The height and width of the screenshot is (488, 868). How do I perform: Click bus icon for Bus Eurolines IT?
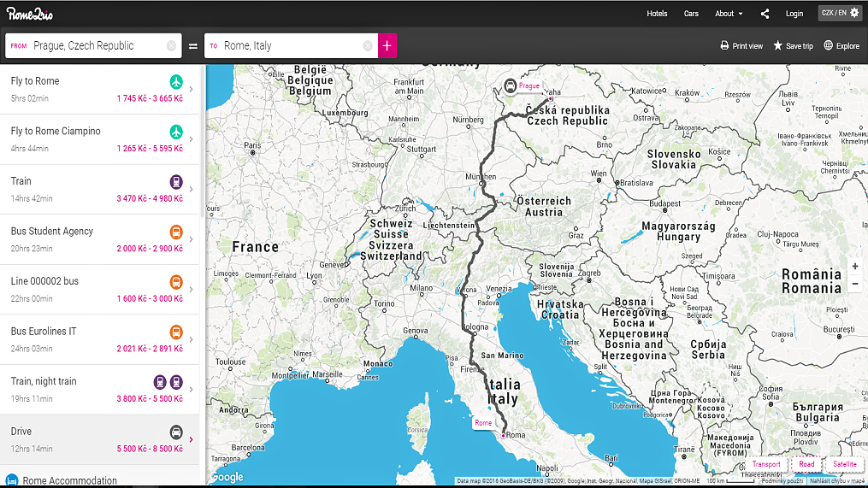click(176, 332)
